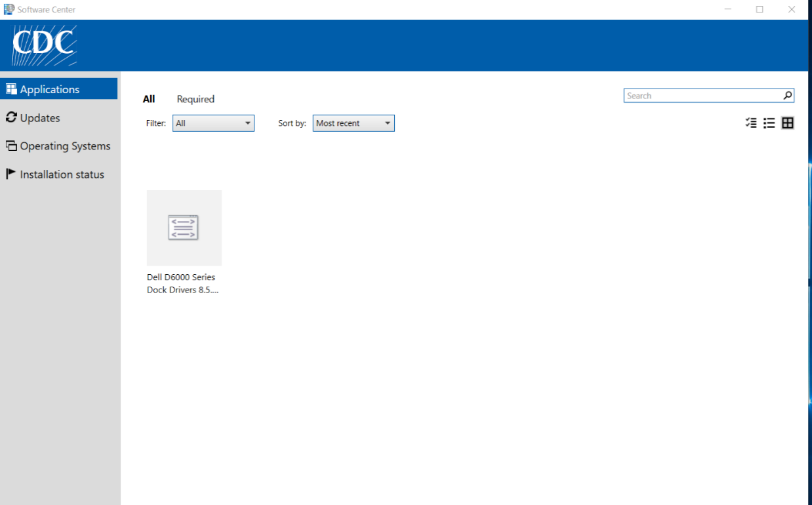Viewport: 812px width, 505px height.
Task: Switch to the Required tab
Action: (x=195, y=99)
